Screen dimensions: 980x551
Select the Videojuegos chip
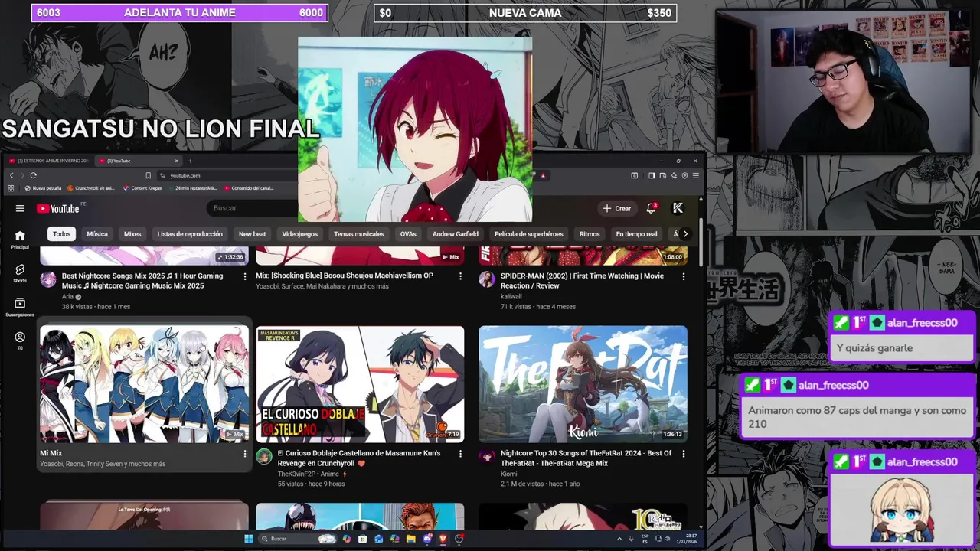pyautogui.click(x=299, y=234)
